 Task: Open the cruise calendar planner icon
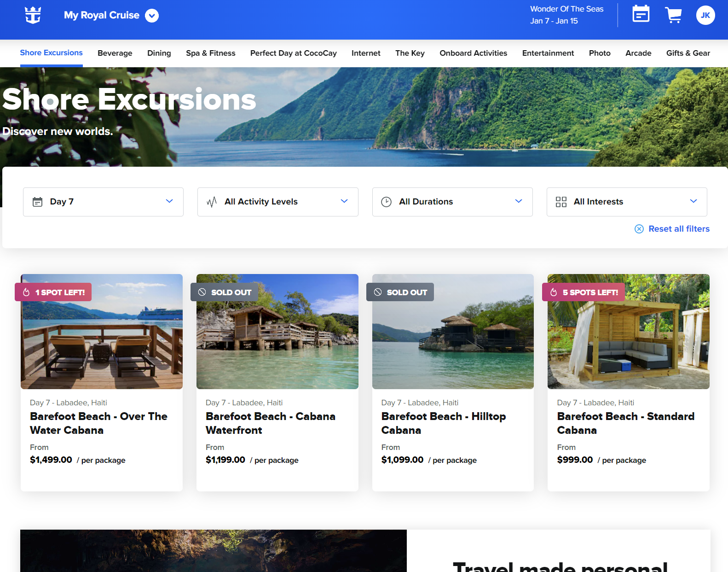641,14
